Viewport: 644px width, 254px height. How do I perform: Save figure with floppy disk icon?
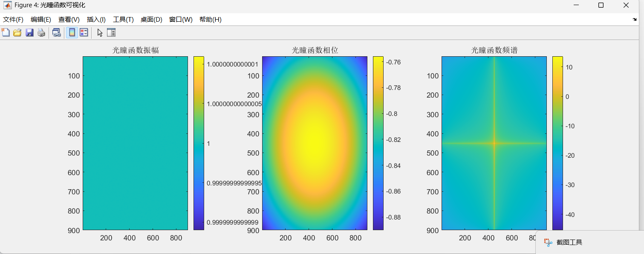[29, 32]
